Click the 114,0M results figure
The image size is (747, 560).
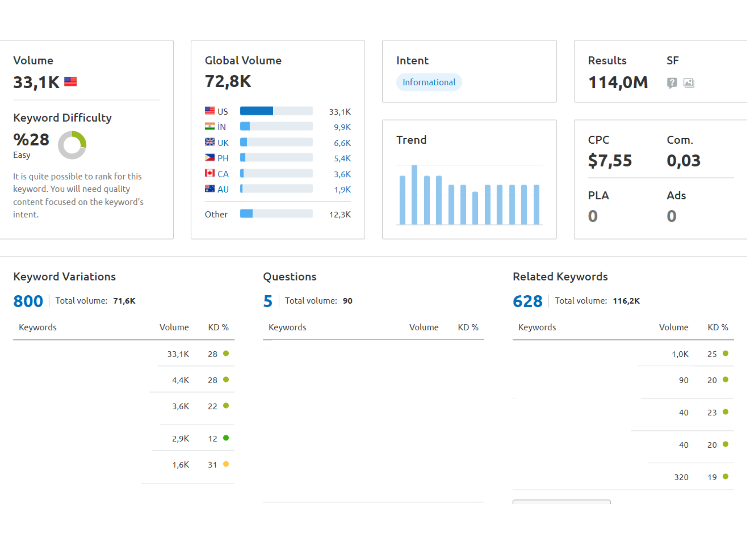618,82
